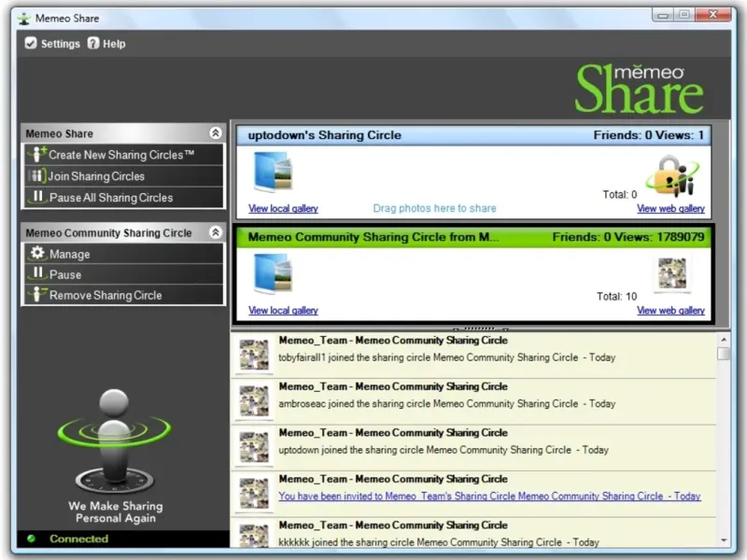The width and height of the screenshot is (747, 560).
Task: Select the uptodown joined activity entry
Action: (474, 448)
